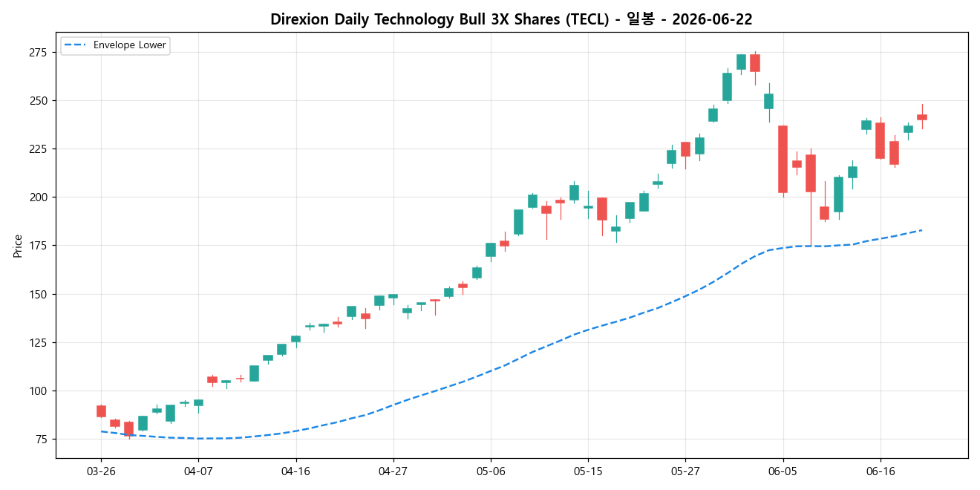Click the Price y-axis label

(18, 245)
